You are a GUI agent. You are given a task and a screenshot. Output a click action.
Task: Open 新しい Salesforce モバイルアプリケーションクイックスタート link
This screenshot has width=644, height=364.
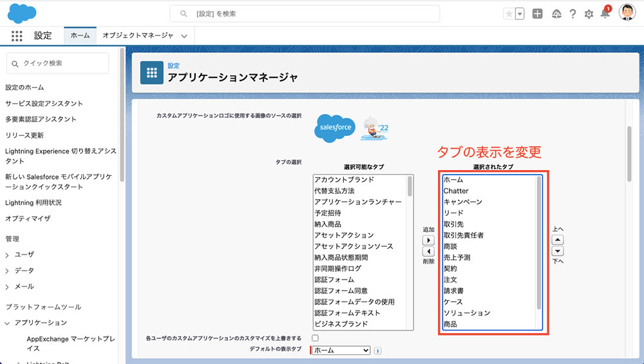click(59, 182)
